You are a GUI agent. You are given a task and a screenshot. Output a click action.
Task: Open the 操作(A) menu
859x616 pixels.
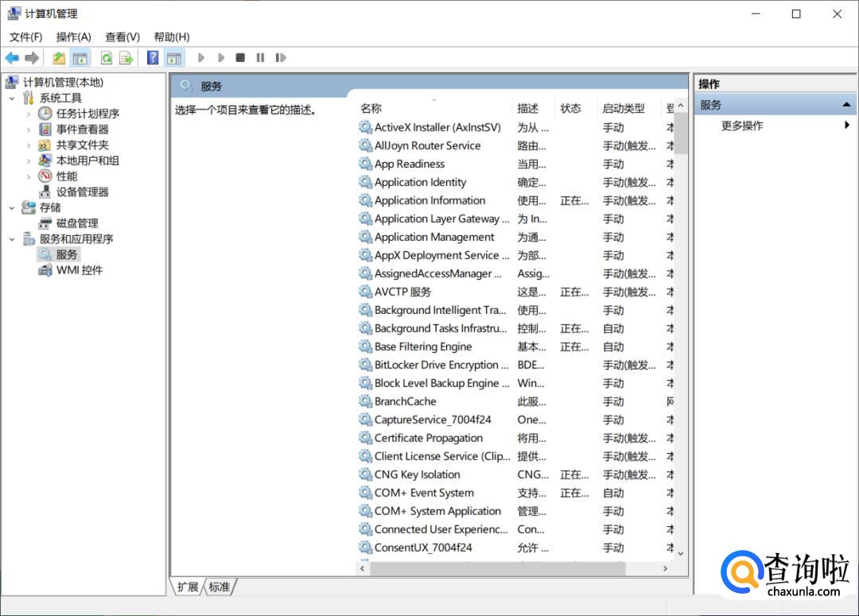pos(73,37)
